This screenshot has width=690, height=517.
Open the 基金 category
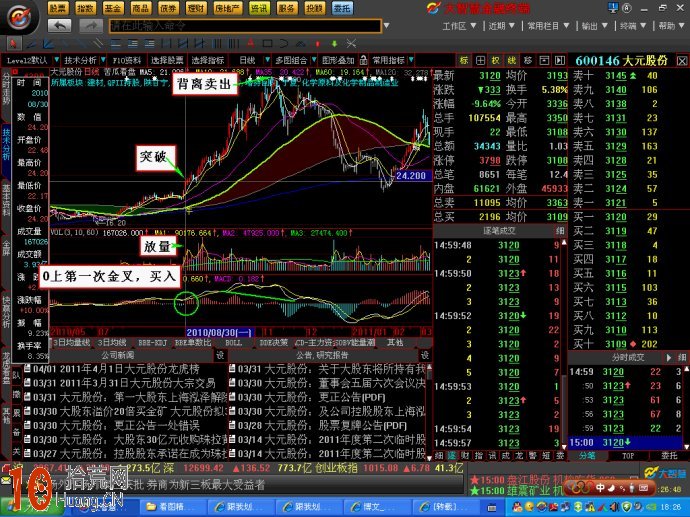pyautogui.click(x=113, y=8)
